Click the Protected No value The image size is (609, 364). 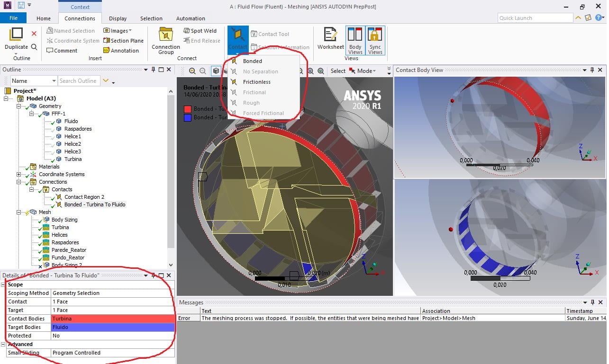point(113,336)
